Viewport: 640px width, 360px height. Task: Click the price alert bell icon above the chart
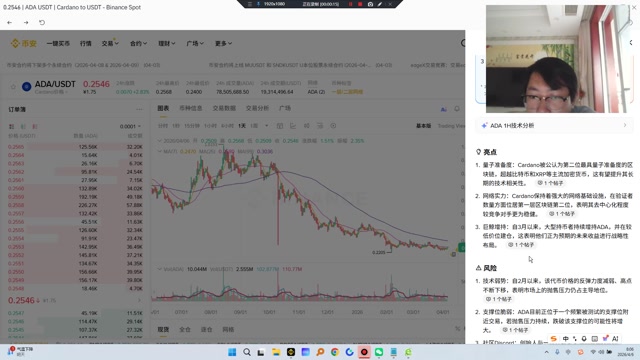[457, 109]
